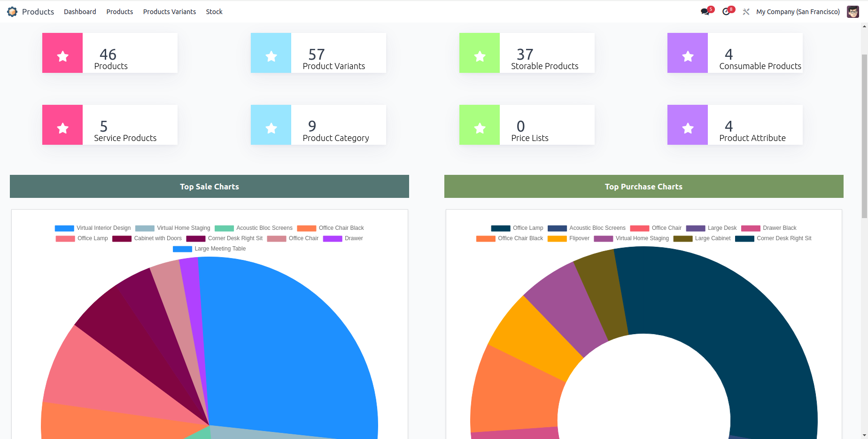The height and width of the screenshot is (439, 868).
Task: Toggle Office Lamp in sale legend
Action: pos(82,238)
